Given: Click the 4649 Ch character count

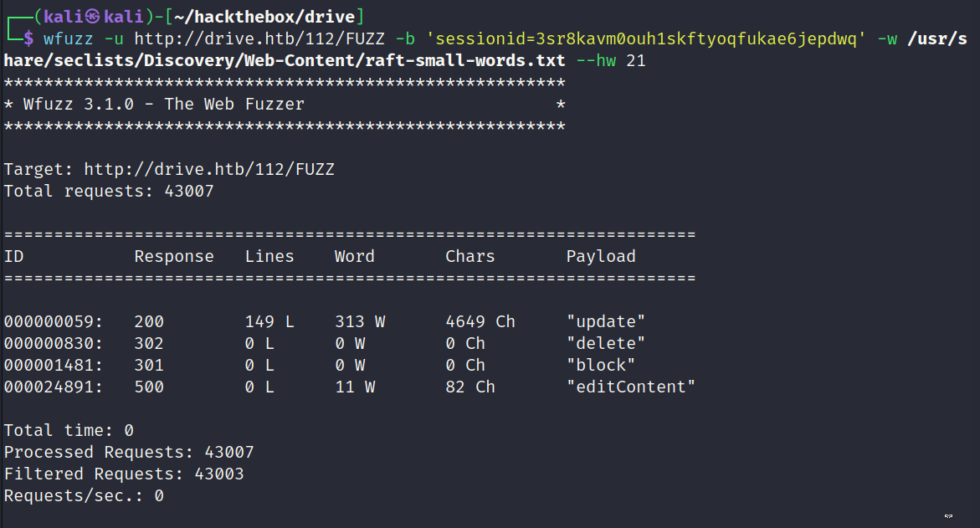Looking at the screenshot, I should (480, 322).
